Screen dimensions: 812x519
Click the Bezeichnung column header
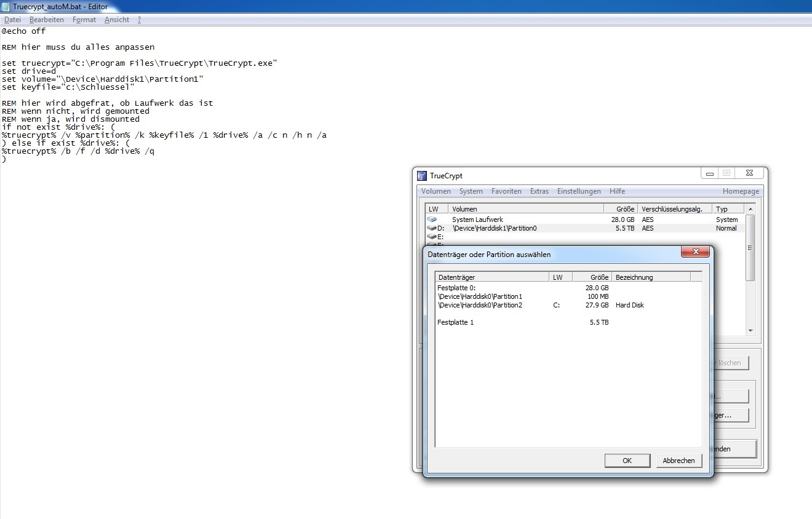(651, 277)
